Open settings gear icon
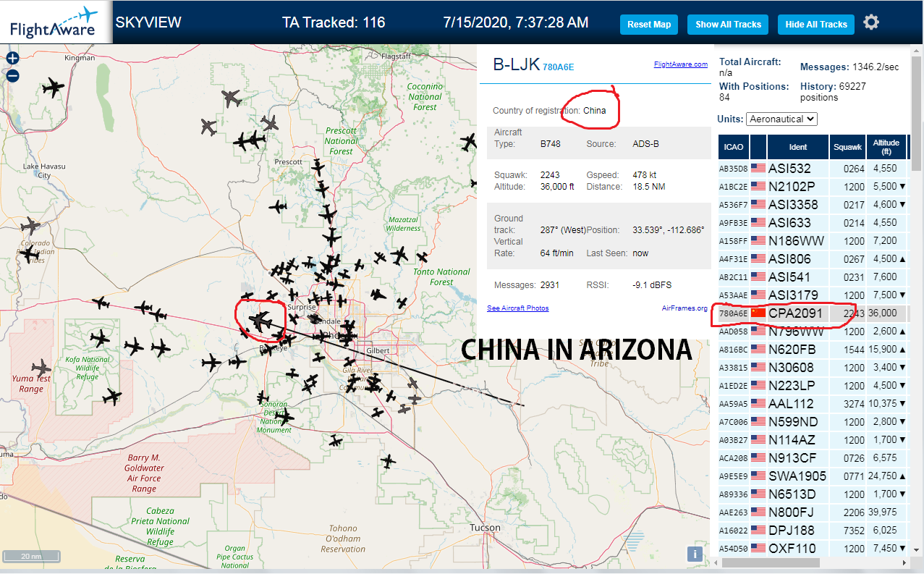 [871, 22]
